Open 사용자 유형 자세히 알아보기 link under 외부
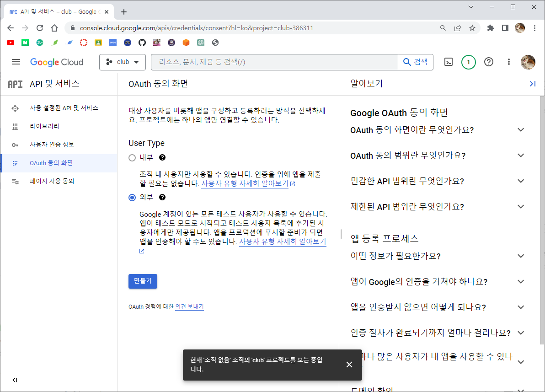 click(x=283, y=242)
